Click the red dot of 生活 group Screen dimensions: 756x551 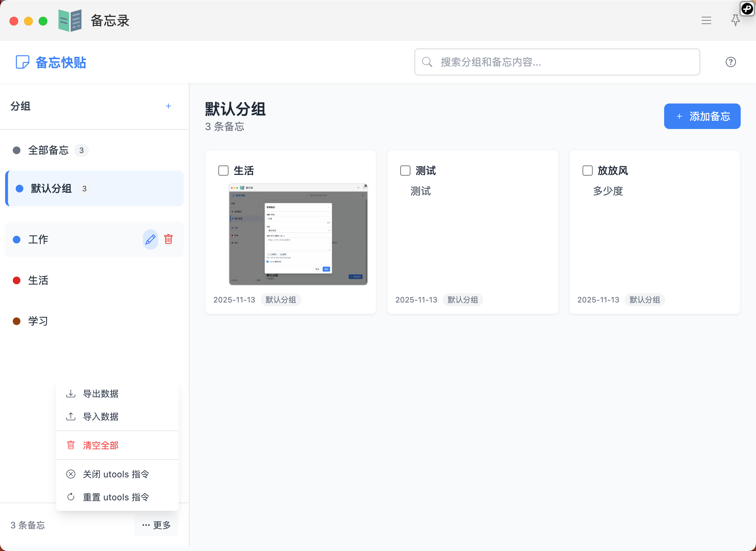16,280
